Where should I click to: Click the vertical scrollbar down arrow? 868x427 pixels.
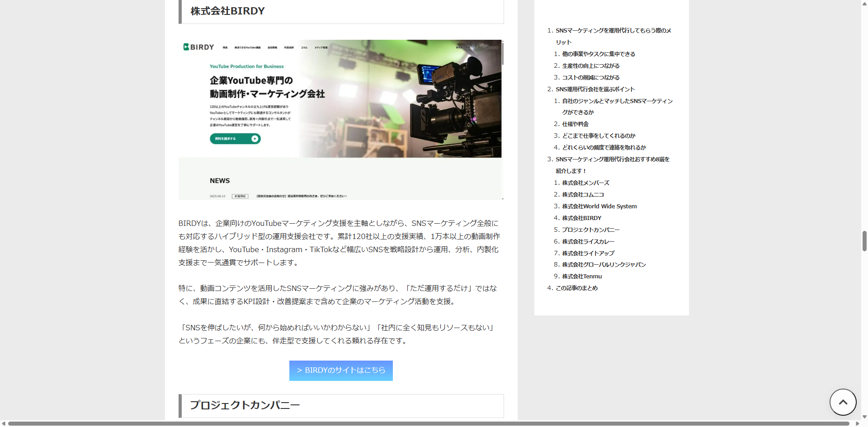tap(864, 417)
